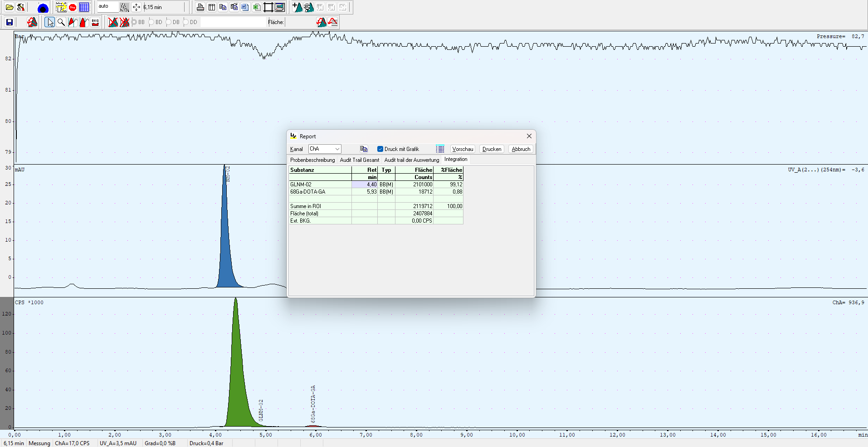Click the Vorschau button
The image size is (868, 447).
point(463,149)
